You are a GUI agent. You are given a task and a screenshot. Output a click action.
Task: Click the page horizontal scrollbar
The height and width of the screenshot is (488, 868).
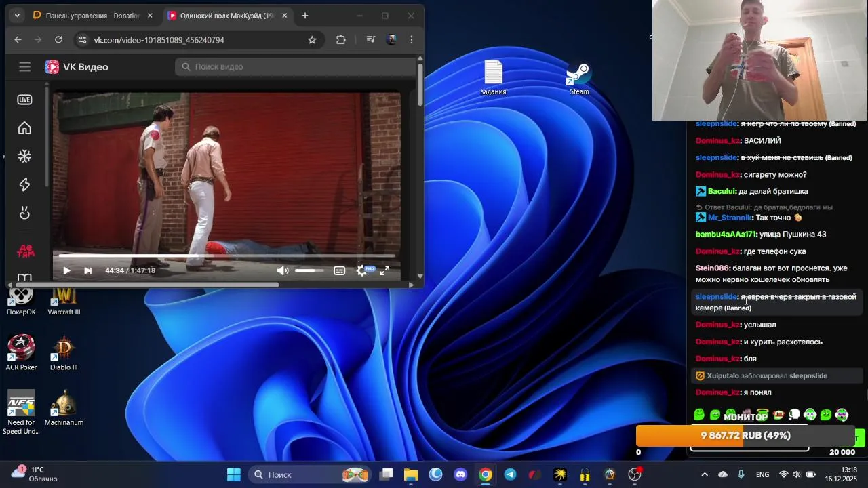pyautogui.click(x=146, y=285)
